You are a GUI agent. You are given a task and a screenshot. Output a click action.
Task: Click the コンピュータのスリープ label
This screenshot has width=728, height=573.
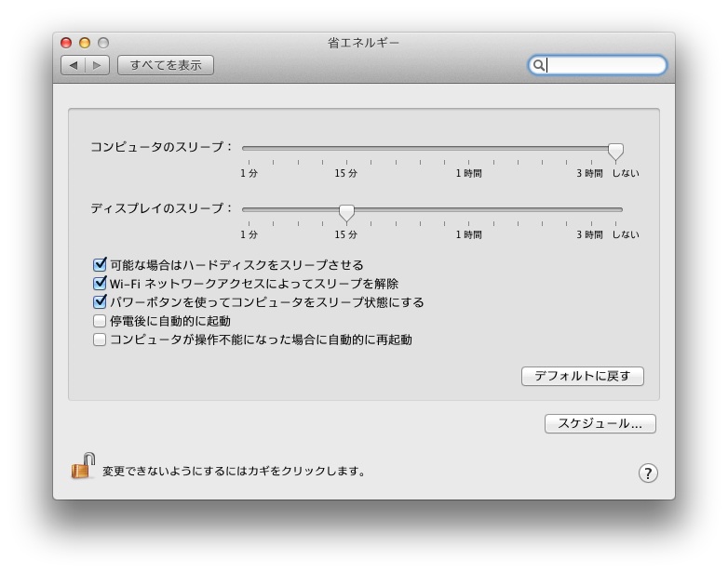click(x=161, y=147)
